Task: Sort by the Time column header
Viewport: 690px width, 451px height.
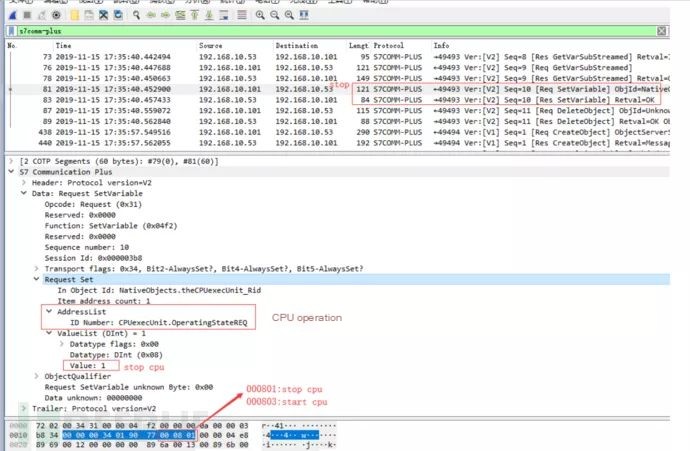Action: pos(63,45)
